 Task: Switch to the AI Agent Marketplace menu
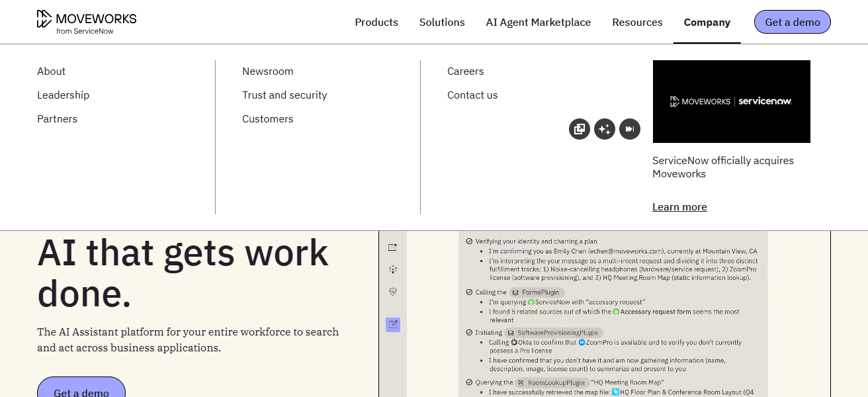pyautogui.click(x=538, y=22)
